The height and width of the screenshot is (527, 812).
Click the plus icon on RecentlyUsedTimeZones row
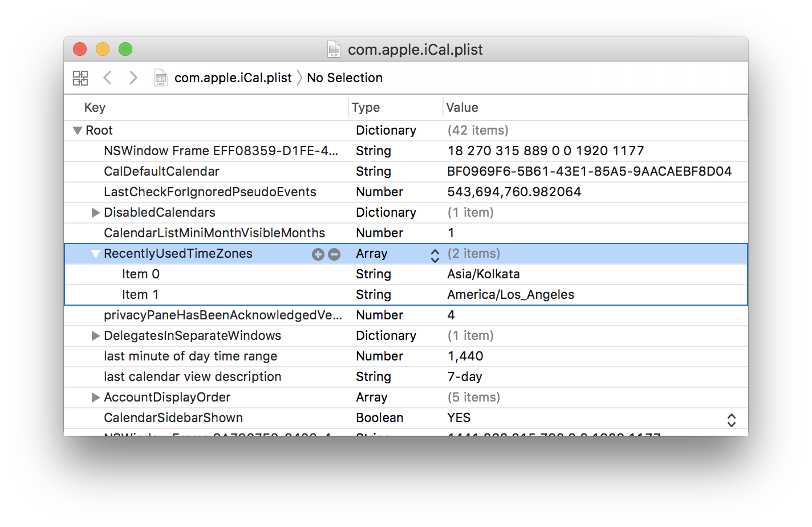point(318,254)
